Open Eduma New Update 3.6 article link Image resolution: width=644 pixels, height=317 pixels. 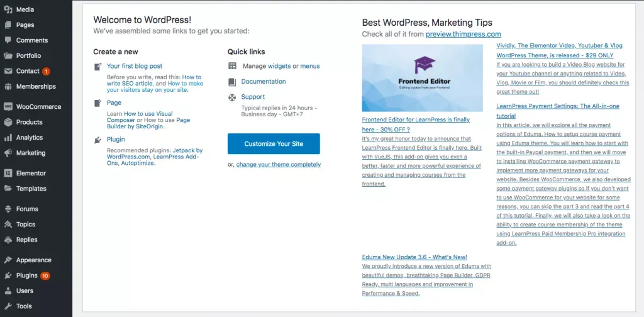point(414,257)
